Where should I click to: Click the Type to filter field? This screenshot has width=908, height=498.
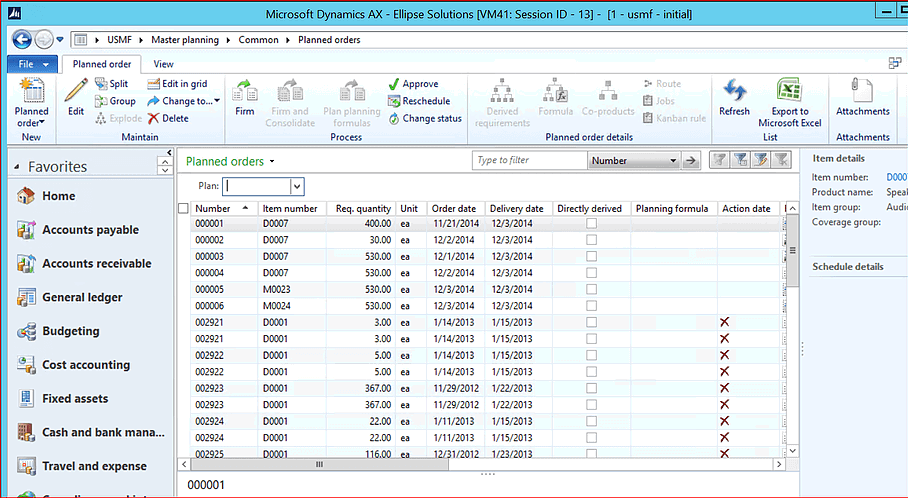point(530,160)
